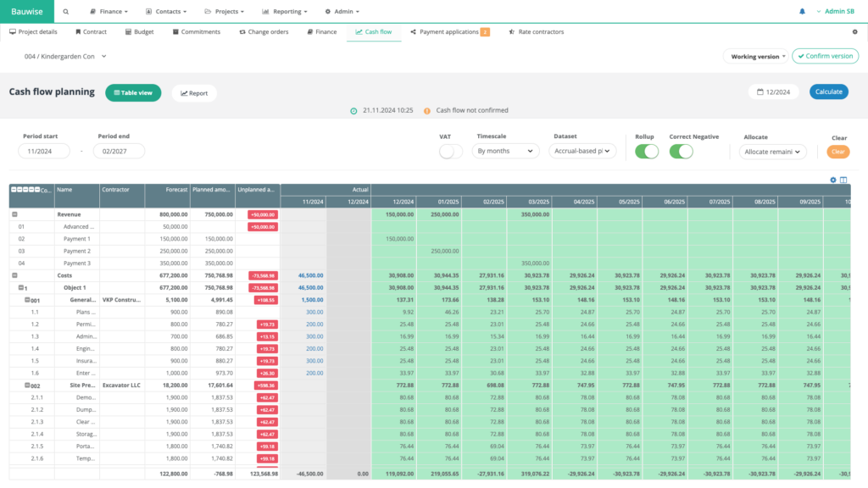Click the 46,500.00 actual link in the Costs row
The height and width of the screenshot is (488, 868).
(x=310, y=275)
